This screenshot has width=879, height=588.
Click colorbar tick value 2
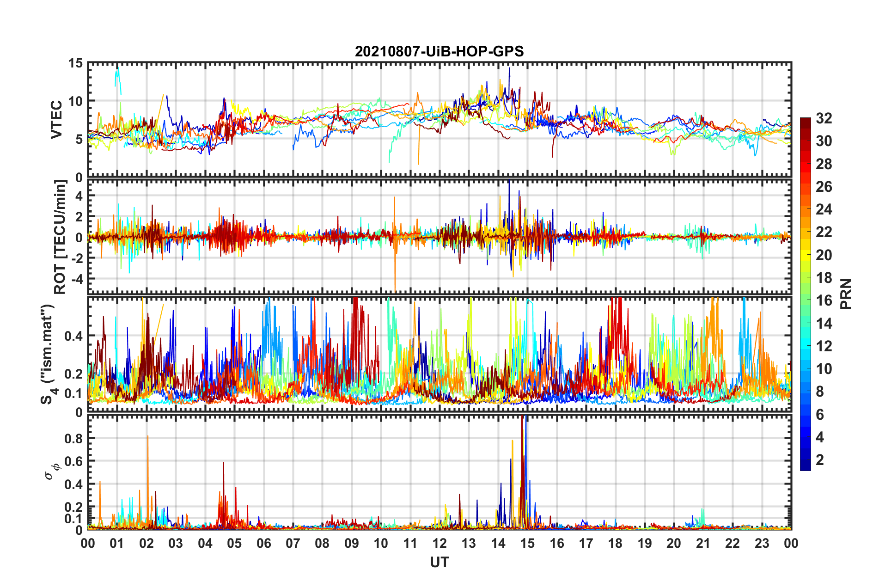point(820,460)
